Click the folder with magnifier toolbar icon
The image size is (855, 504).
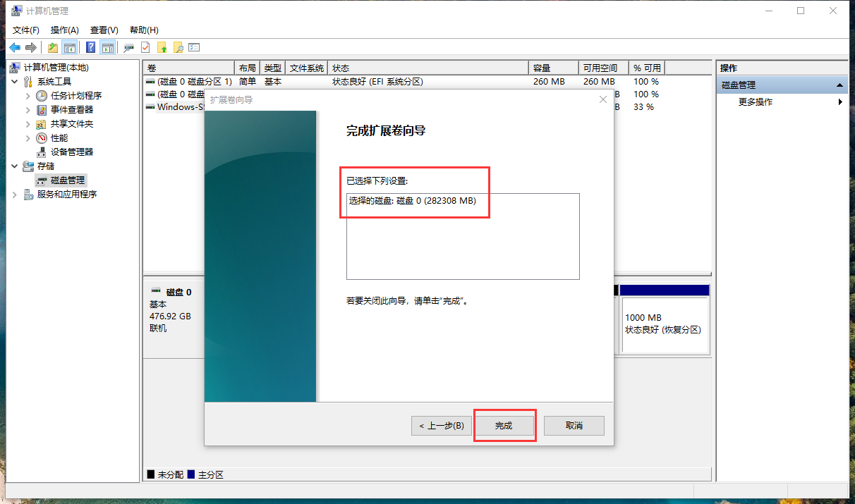tap(178, 47)
